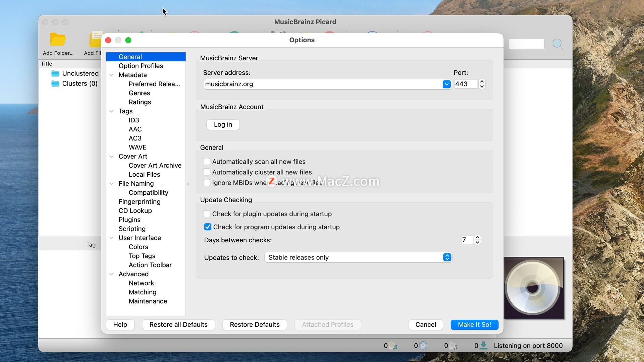The image size is (644, 362).
Task: Click the Add Files icon in Picard toolbar
Action: pyautogui.click(x=95, y=40)
